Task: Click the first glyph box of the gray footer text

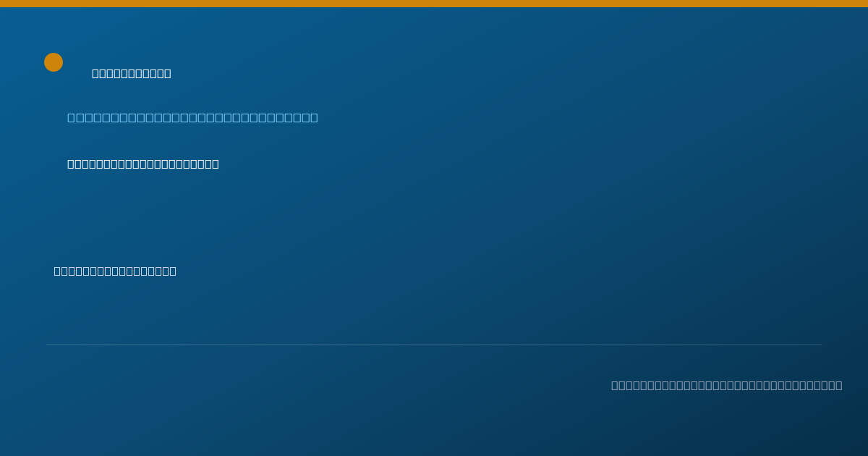Action: (x=615, y=385)
